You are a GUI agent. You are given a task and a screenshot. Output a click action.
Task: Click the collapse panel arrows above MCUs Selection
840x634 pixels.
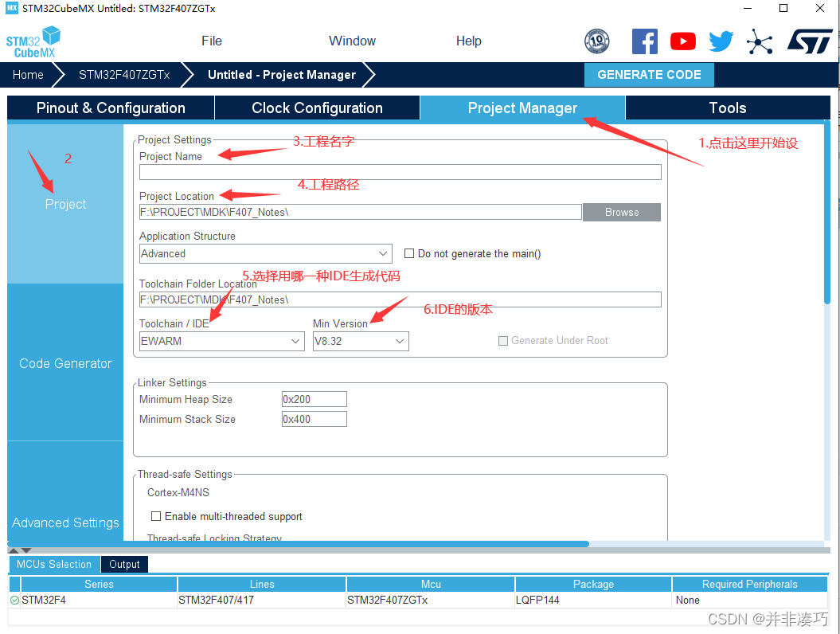pyautogui.click(x=21, y=550)
